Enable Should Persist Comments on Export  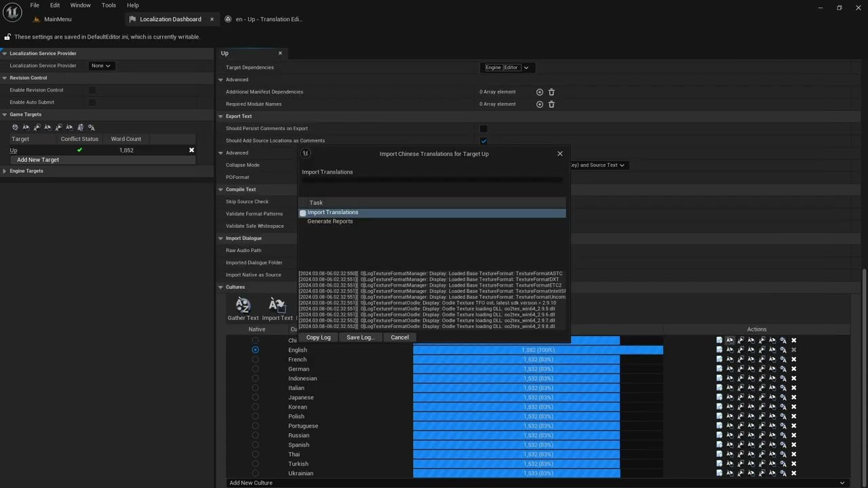point(484,129)
